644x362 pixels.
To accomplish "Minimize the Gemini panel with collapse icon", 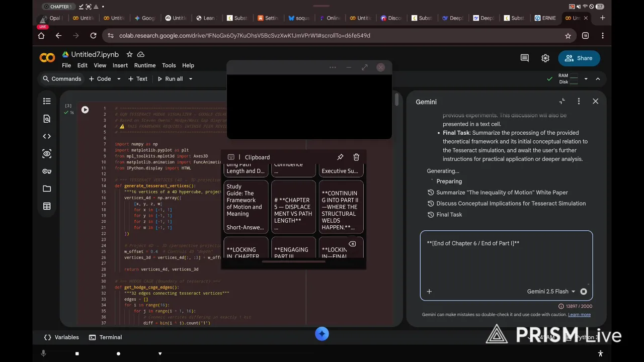I will [x=562, y=101].
